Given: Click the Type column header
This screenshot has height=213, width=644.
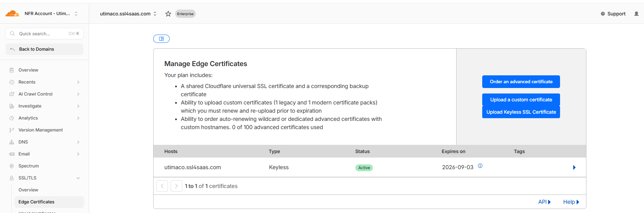Looking at the screenshot, I should coord(274,151).
